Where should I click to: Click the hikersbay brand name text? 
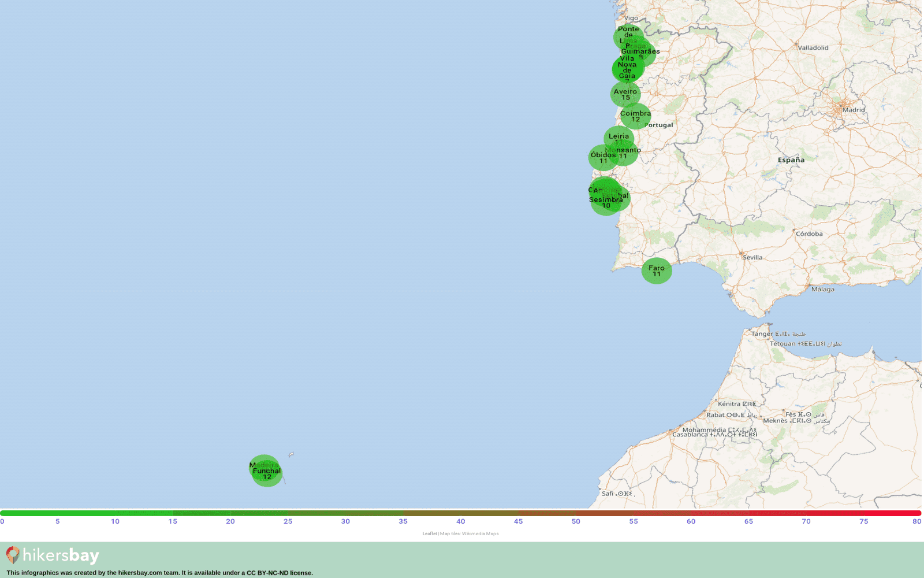(61, 555)
